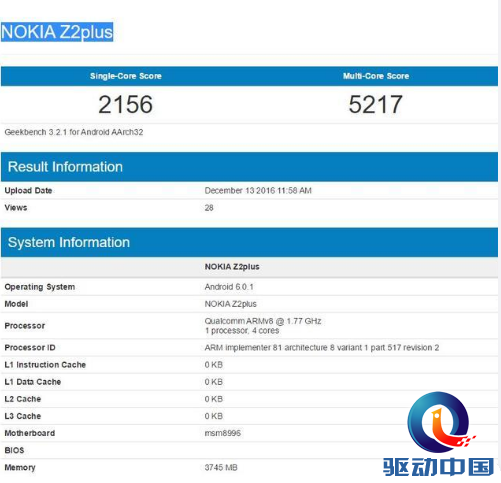Image resolution: width=501 pixels, height=483 pixels.
Task: Click the highlighted NOKIA Z2plus title
Action: [57, 32]
